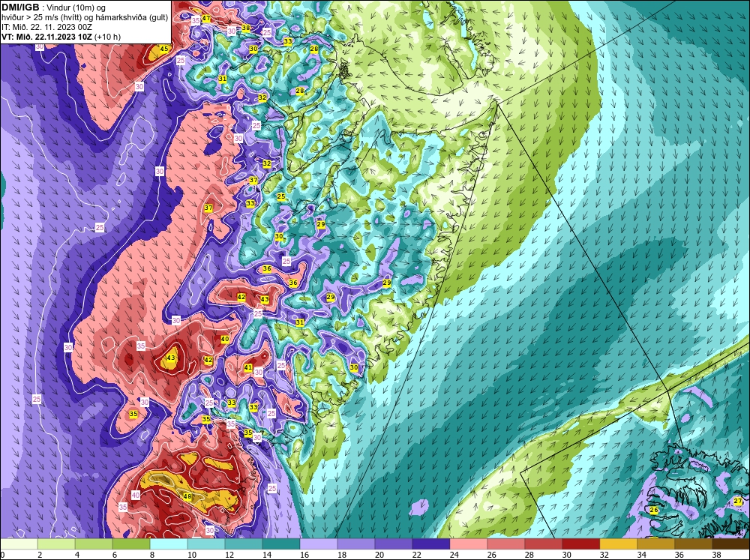Click the legend tick label 0
Image resolution: width=750 pixels, height=560 pixels.
tap(2, 555)
